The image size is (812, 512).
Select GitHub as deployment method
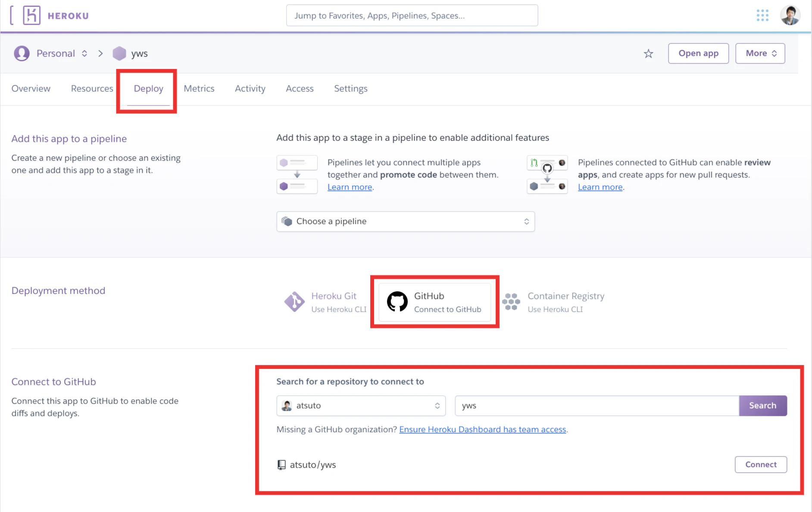[435, 302]
